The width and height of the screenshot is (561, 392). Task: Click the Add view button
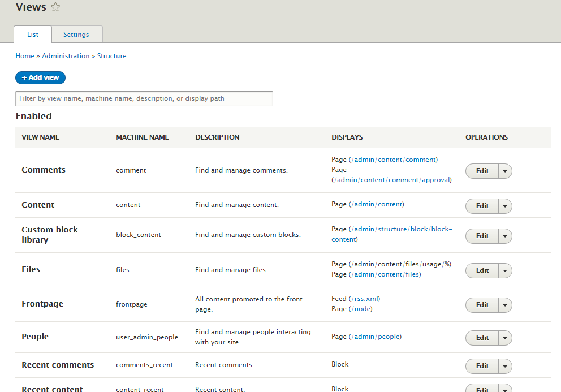[40, 77]
